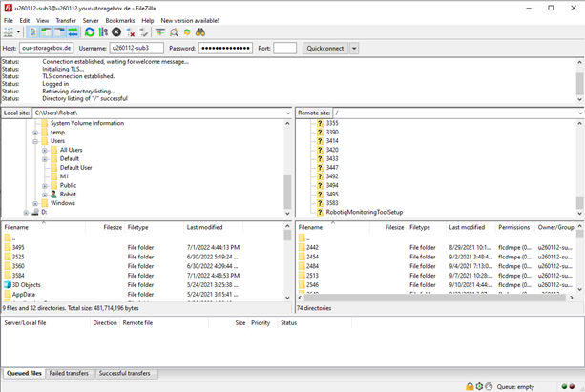
Task: Open directory listing filters dialog
Action: 160,32
